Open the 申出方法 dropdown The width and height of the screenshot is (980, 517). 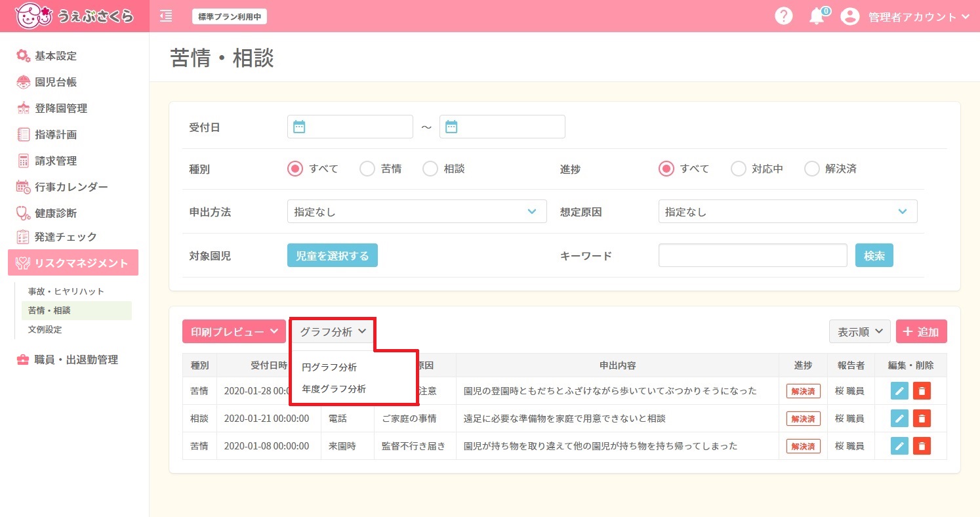[417, 212]
